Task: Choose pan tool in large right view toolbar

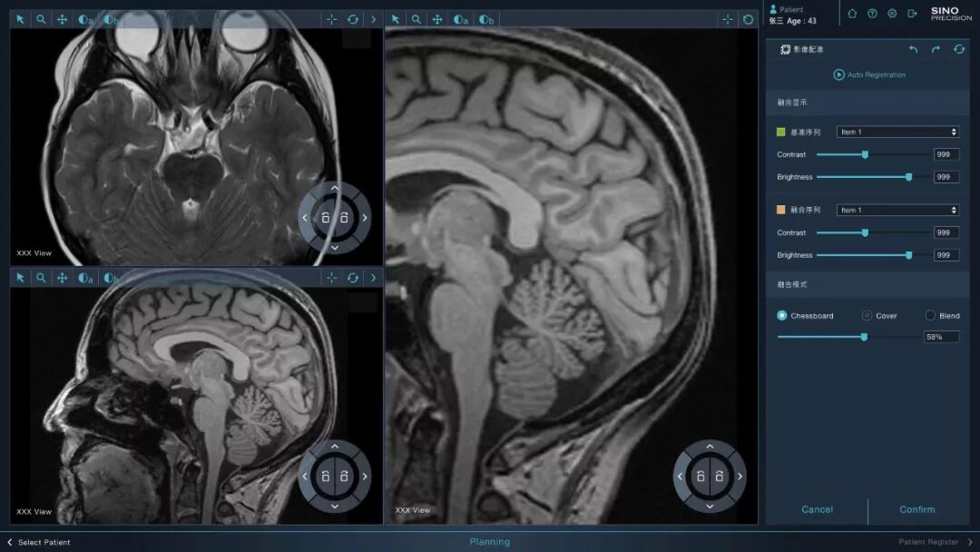Action: tap(436, 19)
